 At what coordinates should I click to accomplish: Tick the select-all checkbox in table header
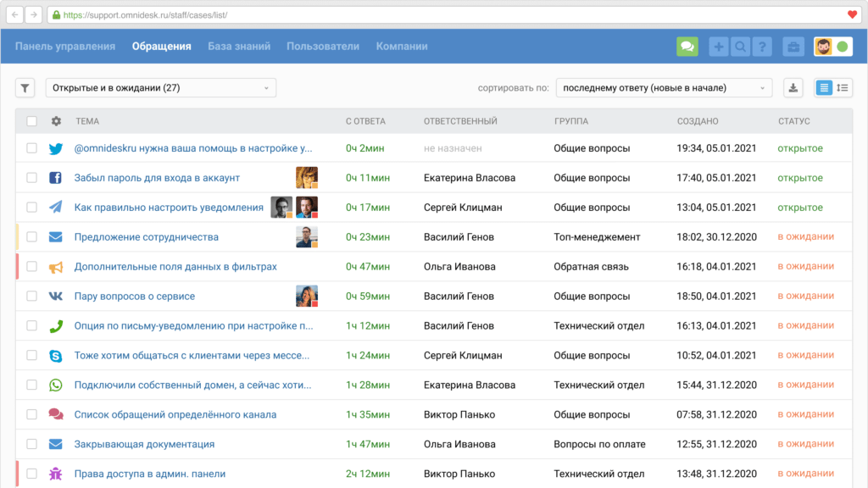coord(31,121)
